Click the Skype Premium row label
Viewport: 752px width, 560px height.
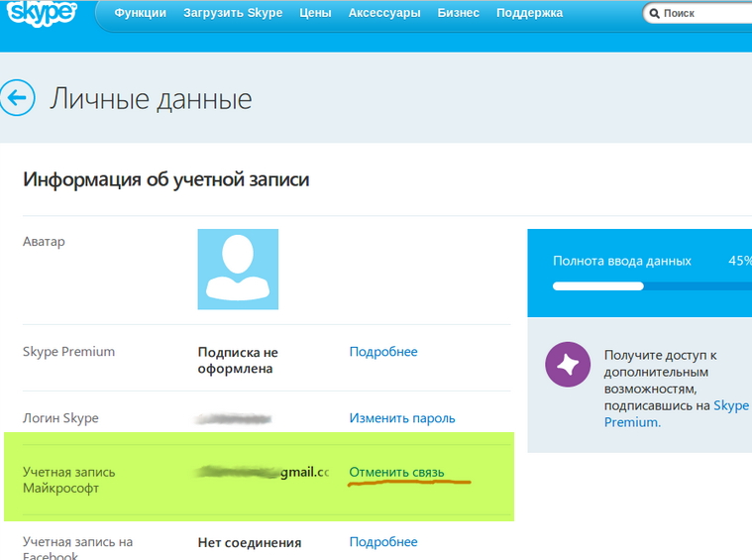point(68,352)
